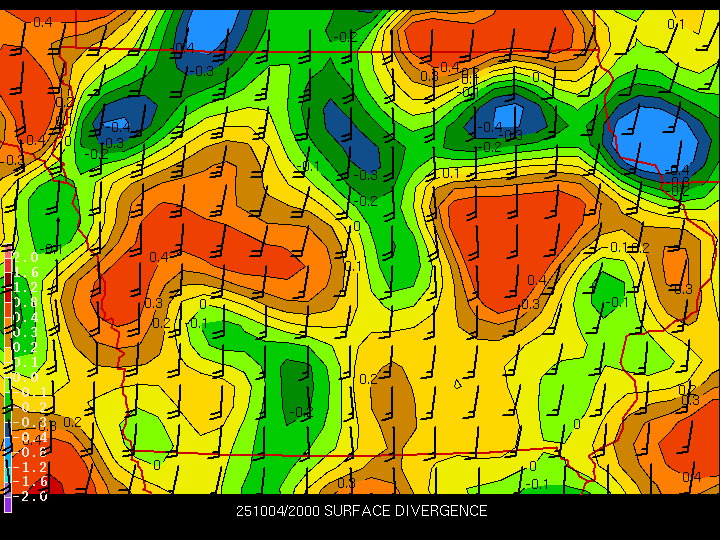Click the -0.3 label below central blue patch
Viewport: 720px width, 540px height.
click(367, 175)
